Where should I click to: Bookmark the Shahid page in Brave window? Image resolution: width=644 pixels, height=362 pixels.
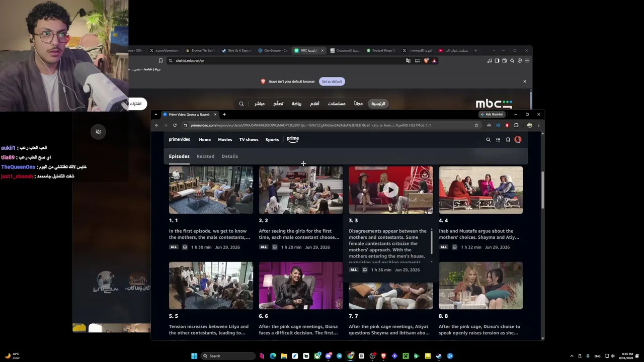[x=161, y=60]
